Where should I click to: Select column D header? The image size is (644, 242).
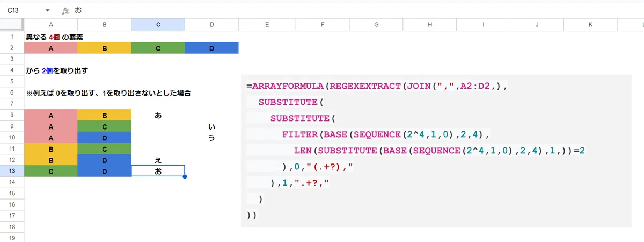tap(212, 25)
